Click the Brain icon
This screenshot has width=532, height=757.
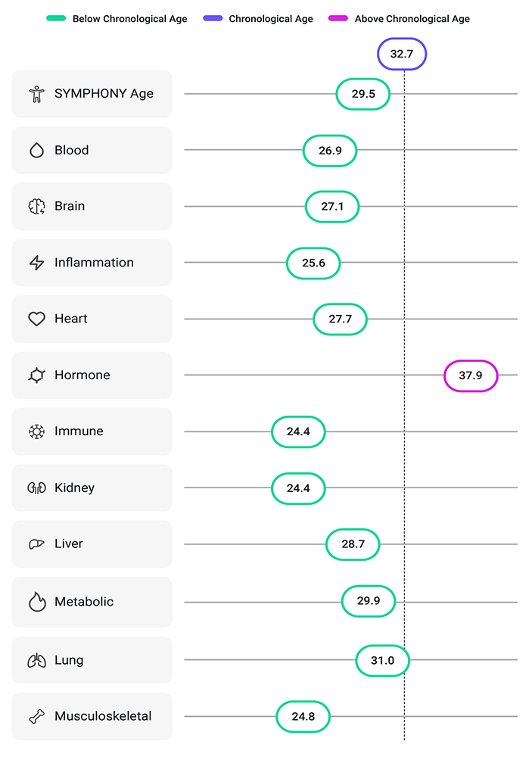(36, 207)
